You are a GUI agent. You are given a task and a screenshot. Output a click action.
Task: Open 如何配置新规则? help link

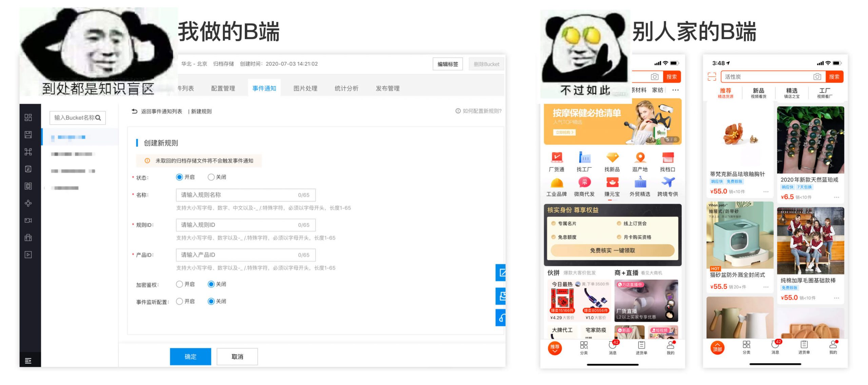[x=478, y=111]
